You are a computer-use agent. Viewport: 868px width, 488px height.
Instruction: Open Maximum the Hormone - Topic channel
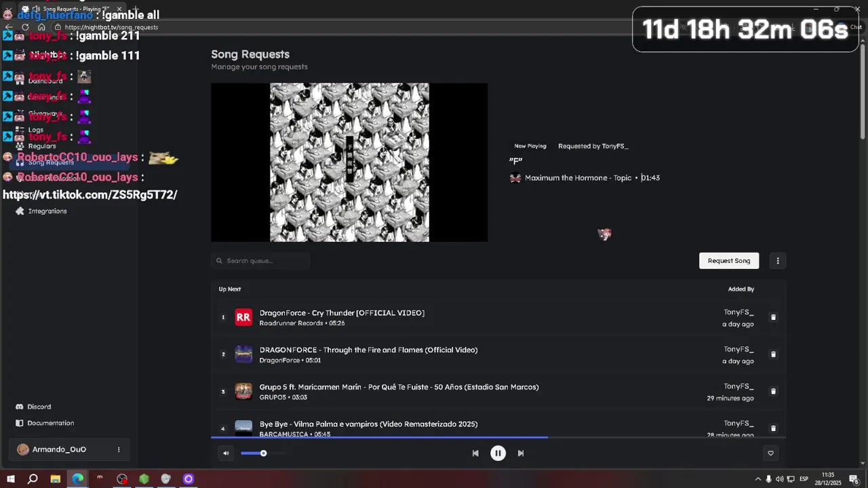578,178
